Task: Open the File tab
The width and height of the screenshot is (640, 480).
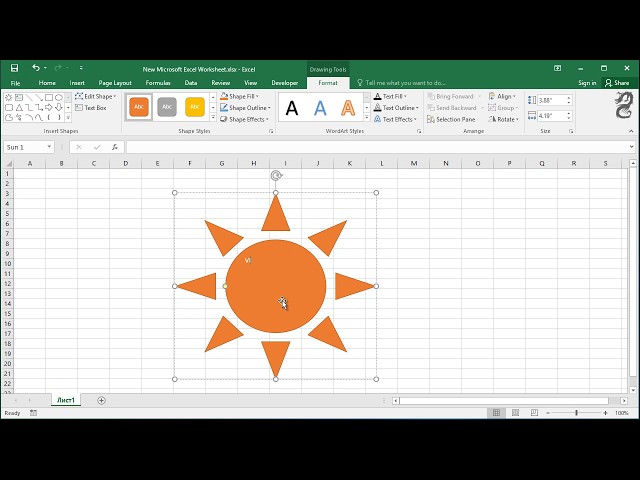Action: coord(16,83)
